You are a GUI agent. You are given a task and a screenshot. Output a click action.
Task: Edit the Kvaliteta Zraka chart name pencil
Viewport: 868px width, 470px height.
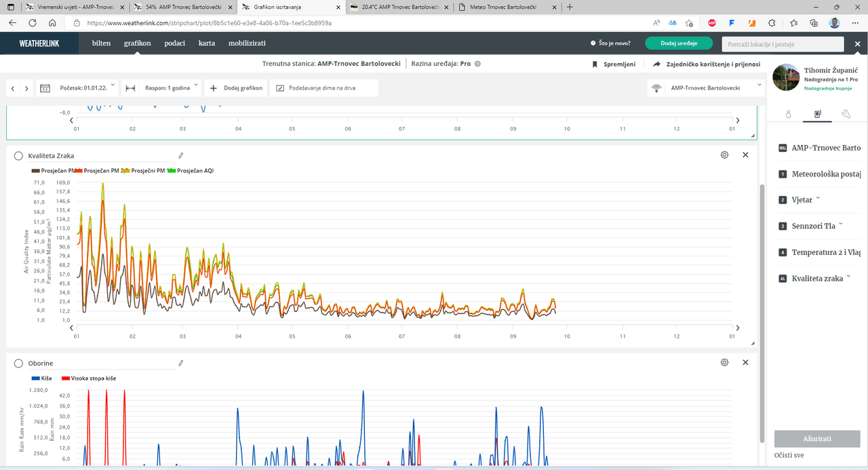pyautogui.click(x=181, y=155)
